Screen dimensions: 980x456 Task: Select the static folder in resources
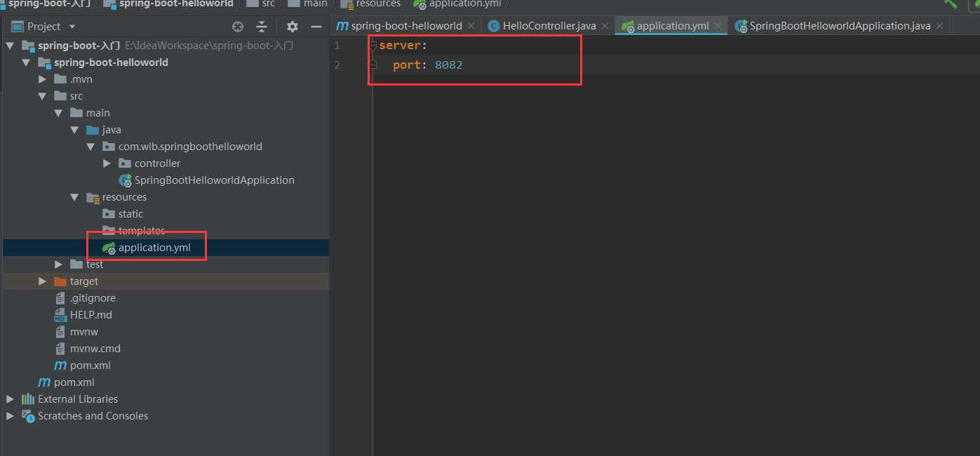coord(130,214)
